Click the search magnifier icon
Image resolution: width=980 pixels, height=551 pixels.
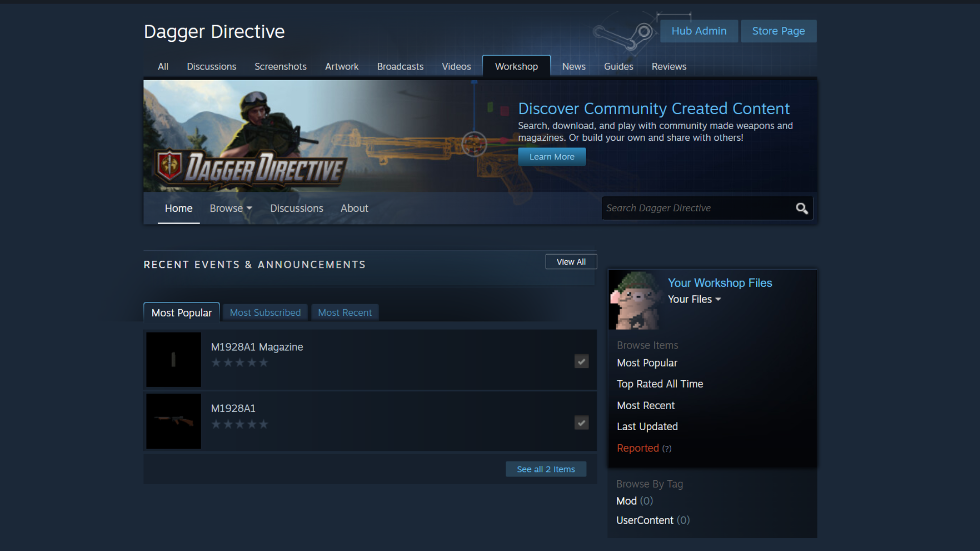point(801,209)
